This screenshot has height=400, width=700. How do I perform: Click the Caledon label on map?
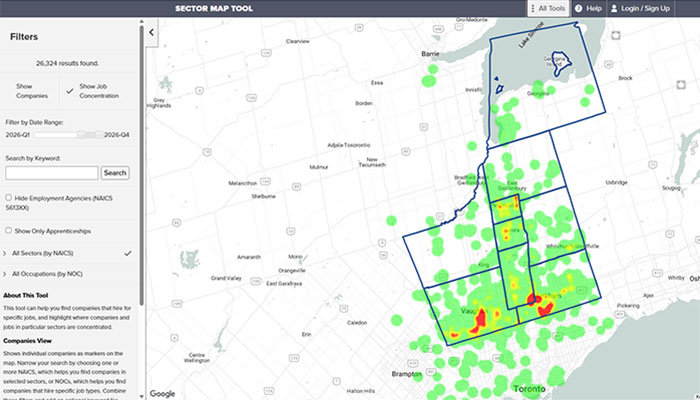point(357,322)
